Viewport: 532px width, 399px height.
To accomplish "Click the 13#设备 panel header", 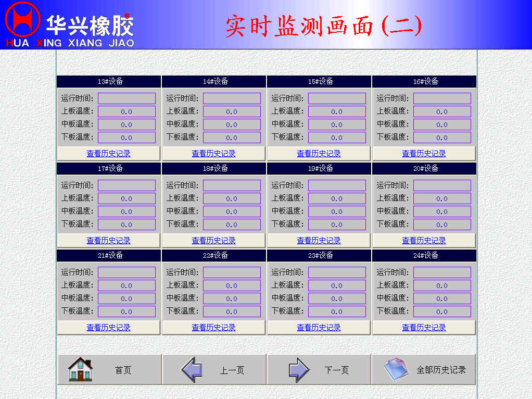I will [109, 81].
